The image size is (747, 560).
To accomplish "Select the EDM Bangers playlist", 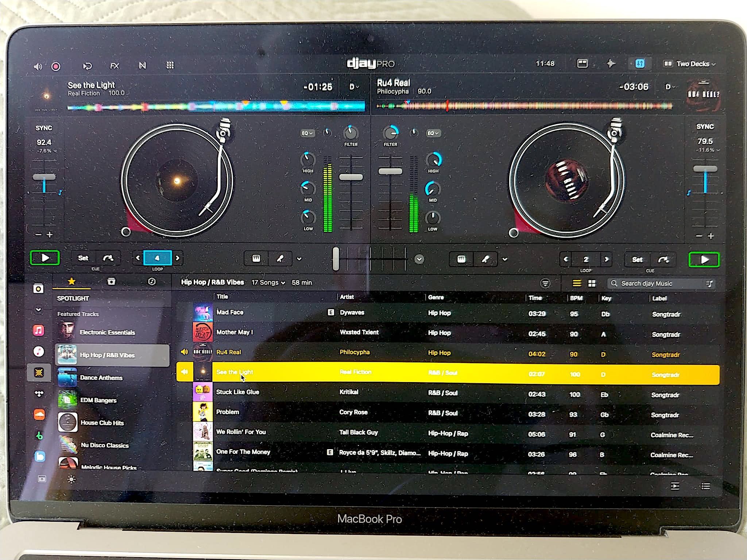I will [x=112, y=400].
